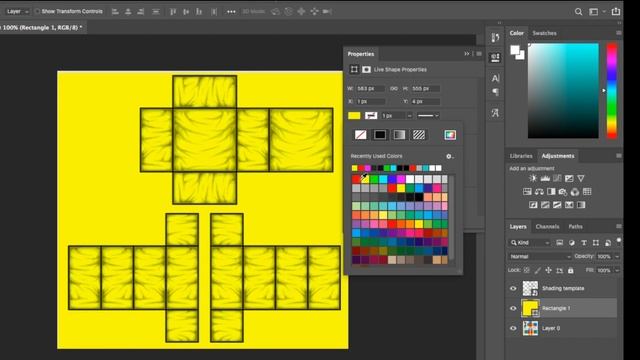The width and height of the screenshot is (640, 360).
Task: Add an Invert adjustment
Action: (533, 205)
